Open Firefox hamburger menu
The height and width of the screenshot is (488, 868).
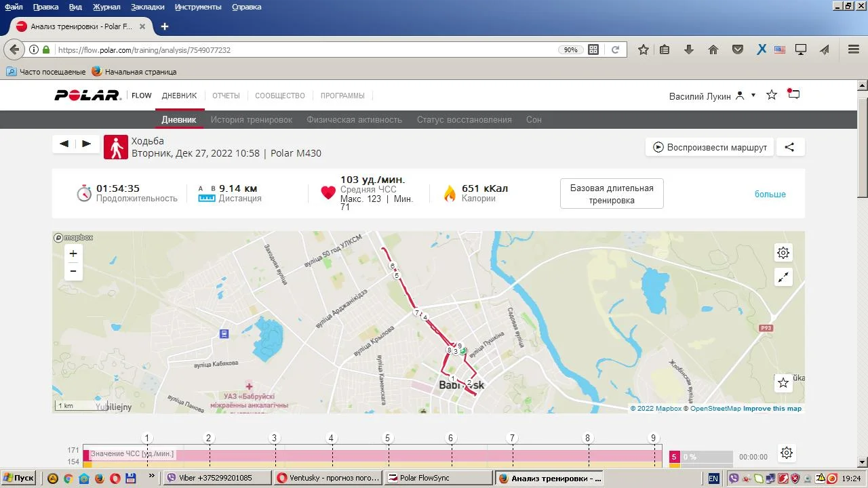[x=854, y=49]
